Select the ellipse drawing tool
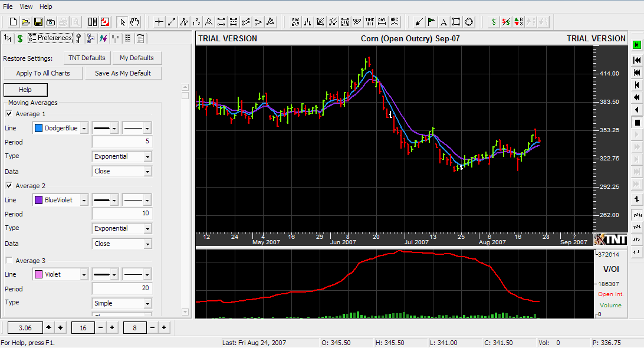 469,22
